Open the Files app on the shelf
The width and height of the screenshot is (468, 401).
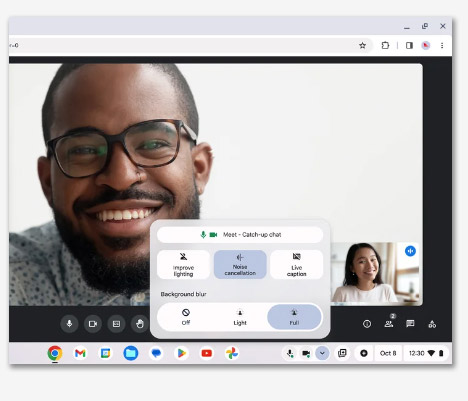click(131, 353)
